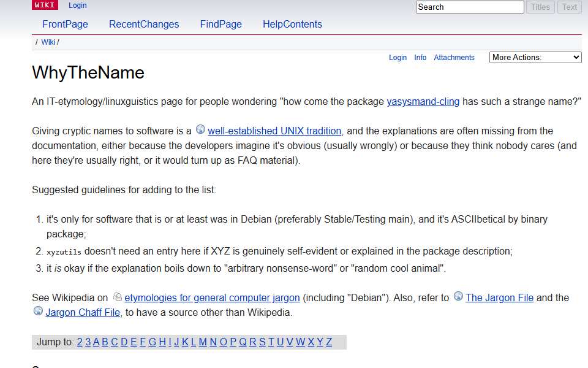Jump to section K
This screenshot has height=368, width=588.
(185, 342)
